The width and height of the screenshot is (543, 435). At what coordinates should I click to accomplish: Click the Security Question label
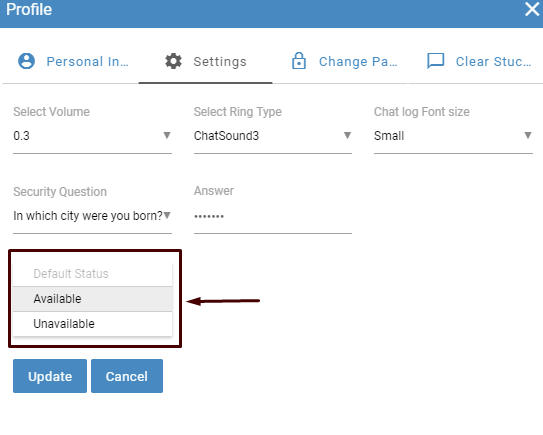(x=60, y=192)
